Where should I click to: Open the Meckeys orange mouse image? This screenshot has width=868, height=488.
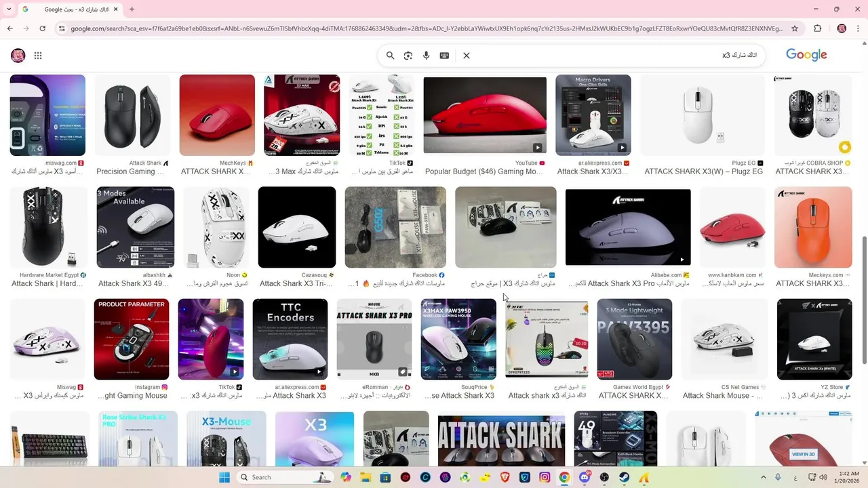813,227
